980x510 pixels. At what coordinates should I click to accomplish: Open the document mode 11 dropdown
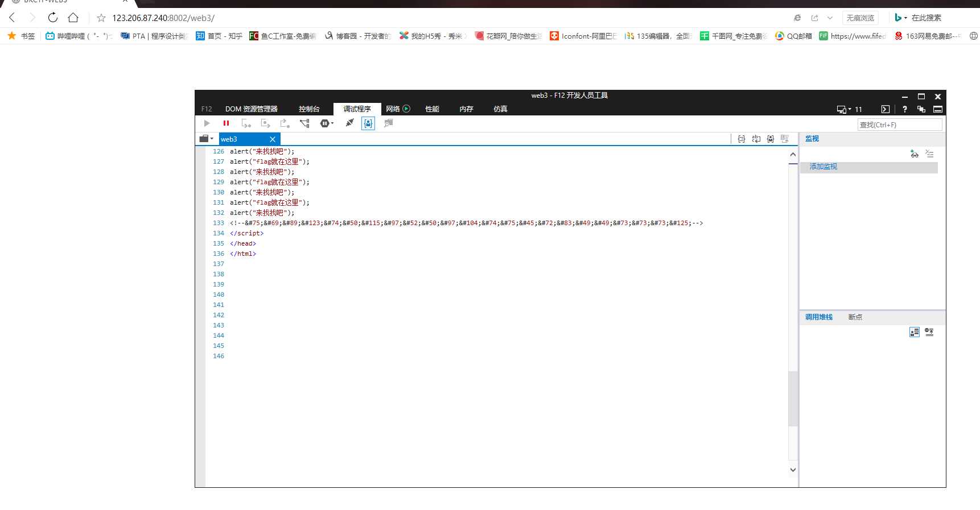[849, 109]
